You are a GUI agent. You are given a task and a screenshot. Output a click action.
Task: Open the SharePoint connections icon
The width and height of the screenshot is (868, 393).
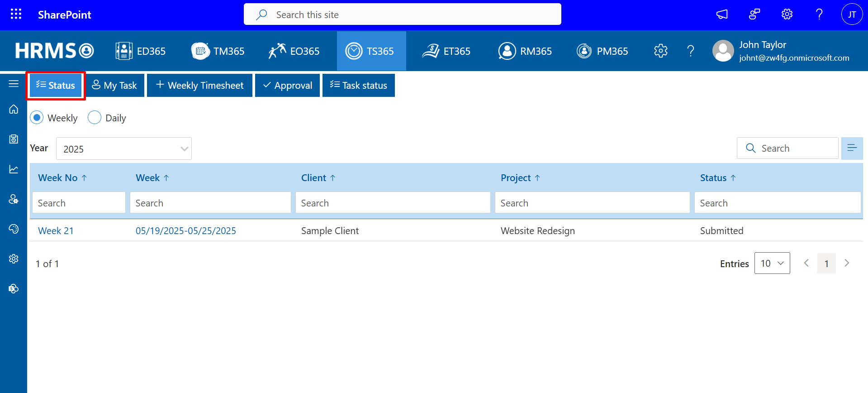tap(754, 14)
